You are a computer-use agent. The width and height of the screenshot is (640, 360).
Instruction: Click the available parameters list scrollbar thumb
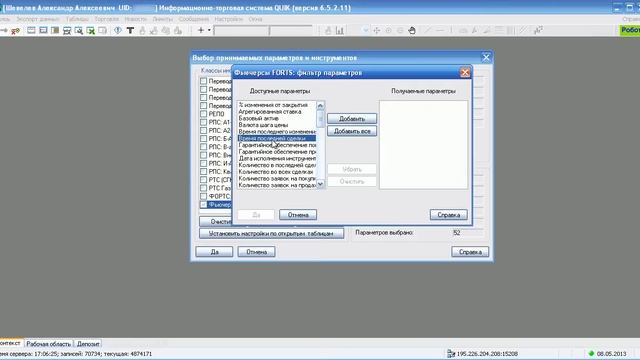(x=320, y=119)
